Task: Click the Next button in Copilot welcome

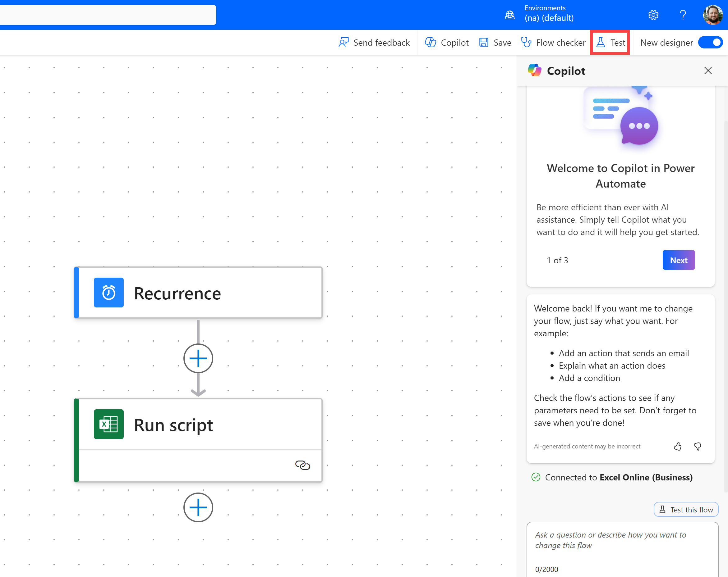Action: (678, 260)
